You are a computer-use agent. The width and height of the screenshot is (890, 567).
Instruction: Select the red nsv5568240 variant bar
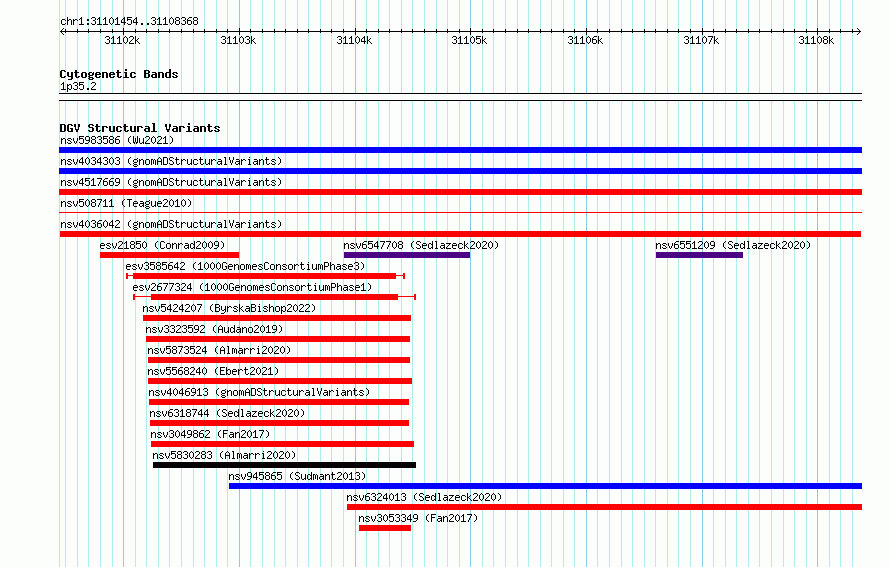click(280, 381)
